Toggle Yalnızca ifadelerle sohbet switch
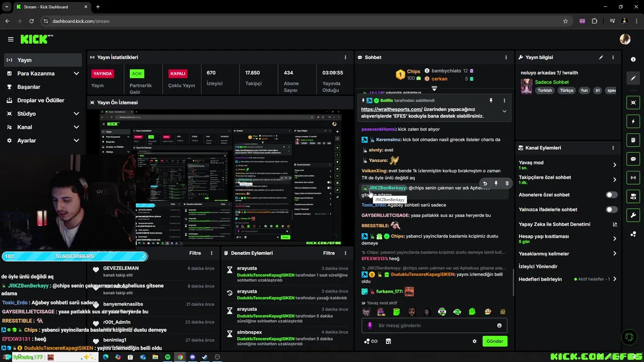 click(x=611, y=209)
